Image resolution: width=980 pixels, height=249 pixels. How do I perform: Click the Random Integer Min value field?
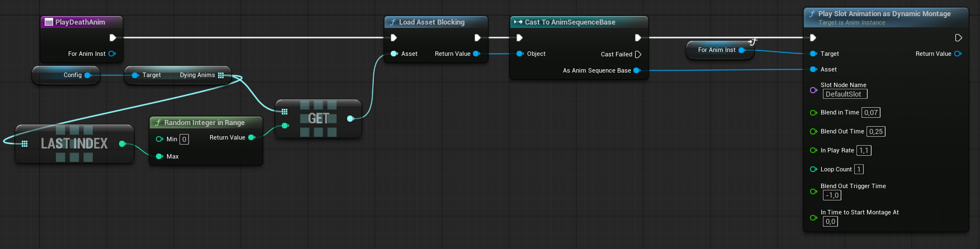pos(184,140)
